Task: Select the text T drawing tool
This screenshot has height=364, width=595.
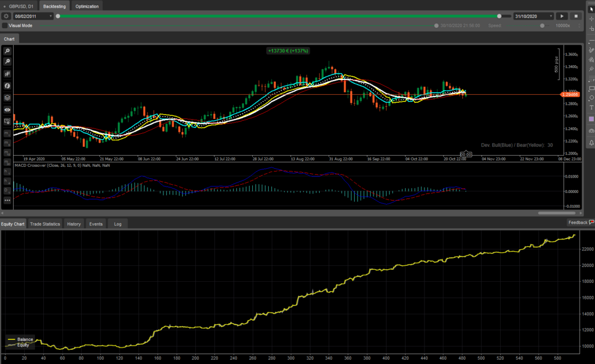Action: click(591, 108)
